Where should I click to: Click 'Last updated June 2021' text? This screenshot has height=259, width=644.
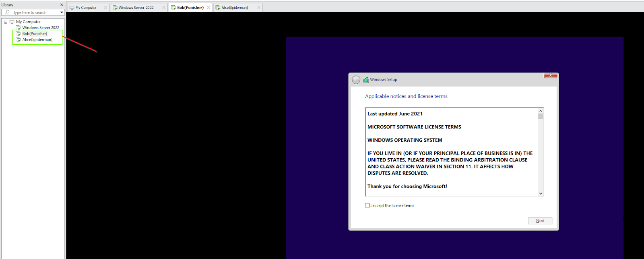[395, 114]
